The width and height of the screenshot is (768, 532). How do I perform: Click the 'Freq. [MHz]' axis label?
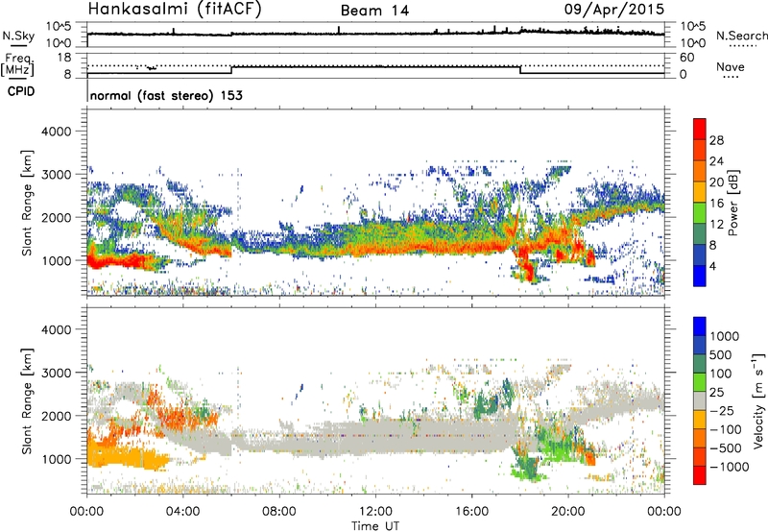coord(17,65)
